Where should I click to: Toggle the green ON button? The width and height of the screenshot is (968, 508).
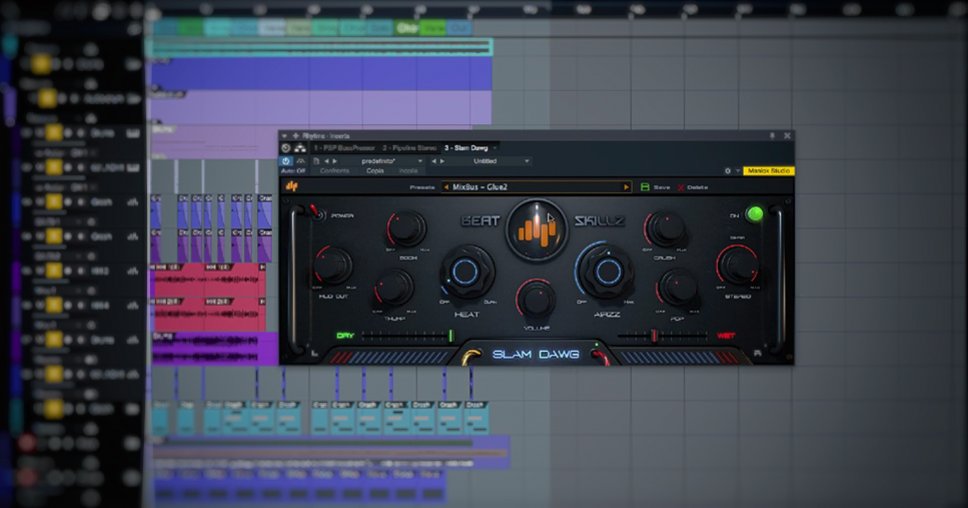click(754, 214)
